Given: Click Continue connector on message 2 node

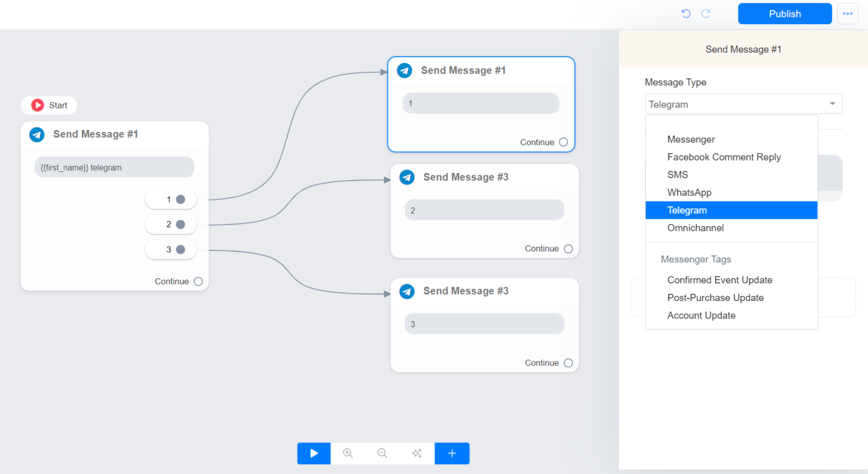Looking at the screenshot, I should (x=568, y=249).
